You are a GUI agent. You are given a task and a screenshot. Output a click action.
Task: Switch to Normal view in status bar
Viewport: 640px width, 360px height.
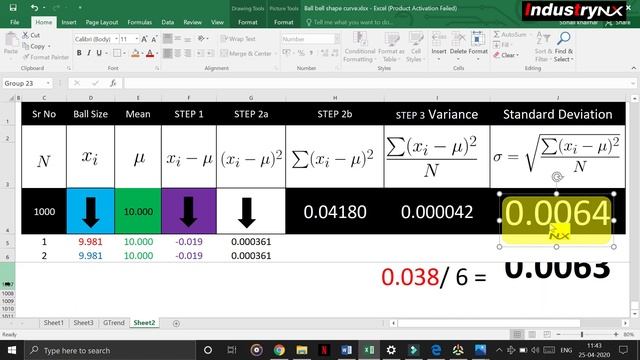[x=517, y=334]
